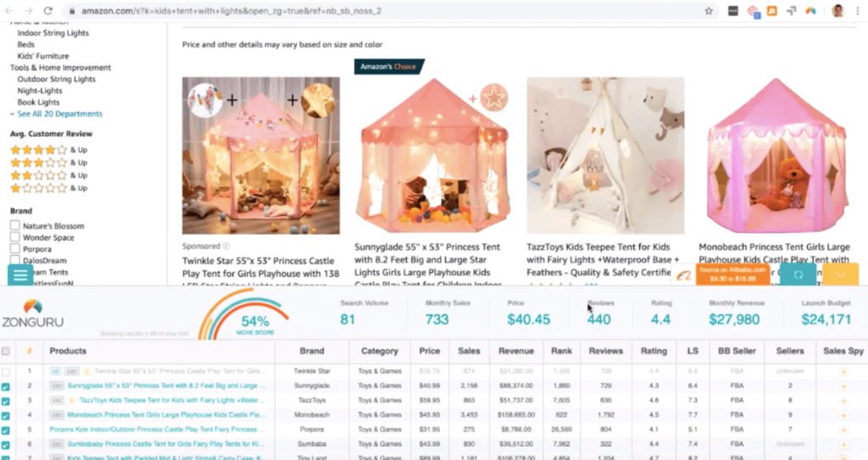Uncheck the Sunnyglade row checkbox

click(6, 386)
